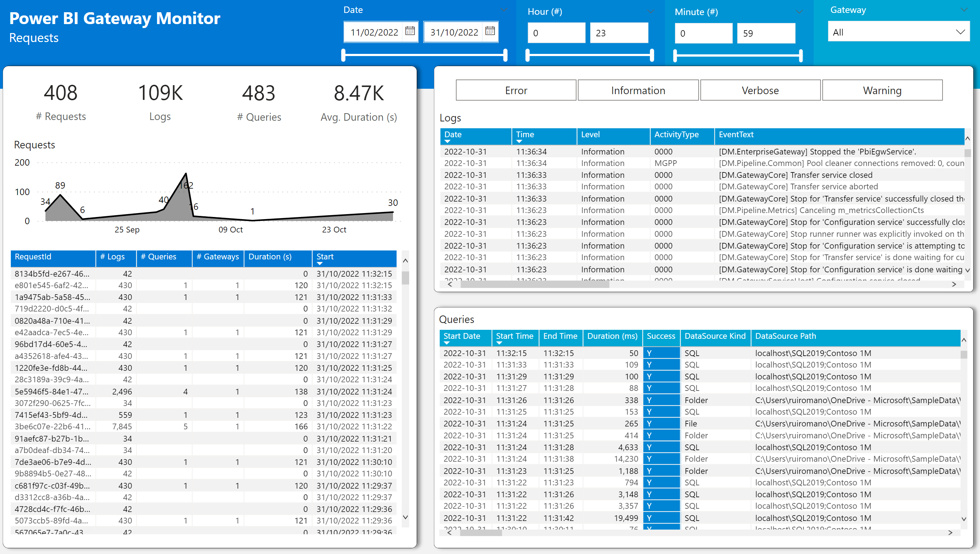This screenshot has height=554, width=980.
Task: Open the Gateway All dropdown
Action: tap(898, 32)
